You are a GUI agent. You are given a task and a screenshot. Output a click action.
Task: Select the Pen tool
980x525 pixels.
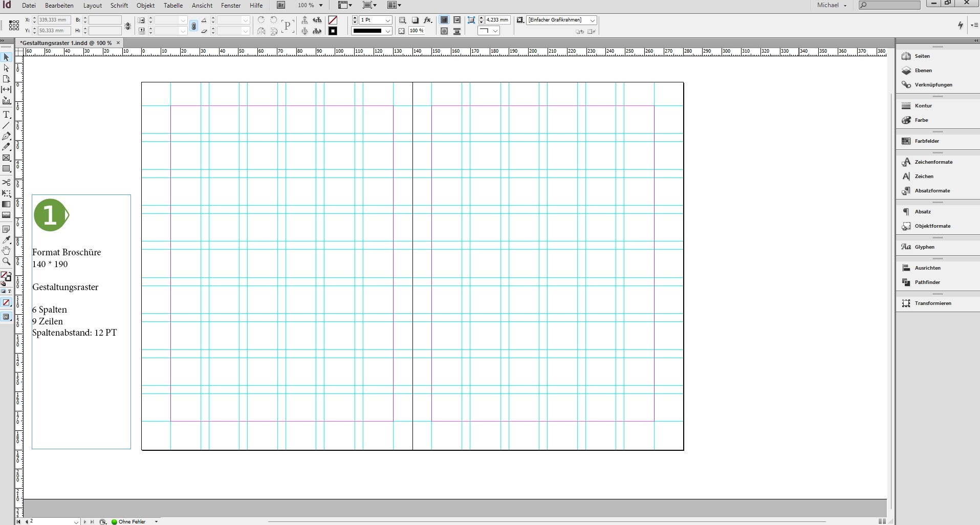[x=6, y=136]
